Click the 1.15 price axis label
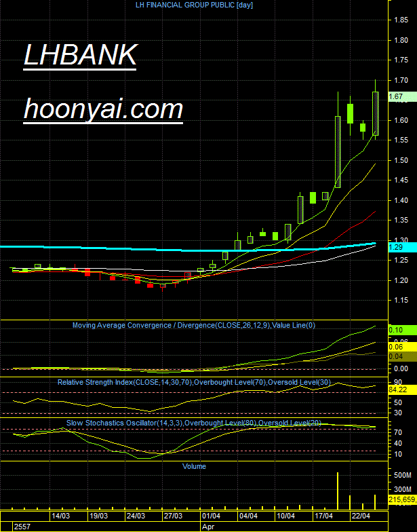Viewport: 417px width, 532px height. tap(401, 300)
